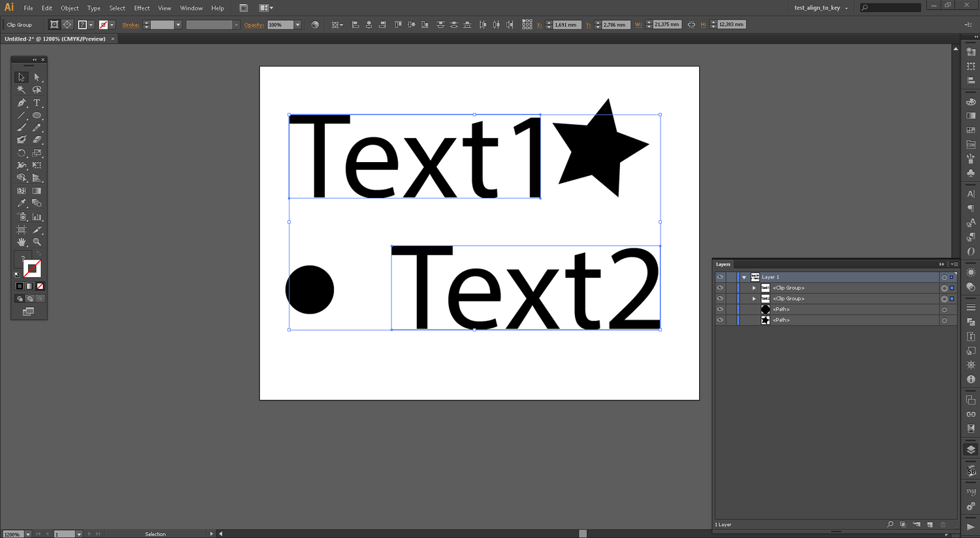Open the Opacity percentage dropdown
The height and width of the screenshot is (538, 980).
(x=297, y=25)
